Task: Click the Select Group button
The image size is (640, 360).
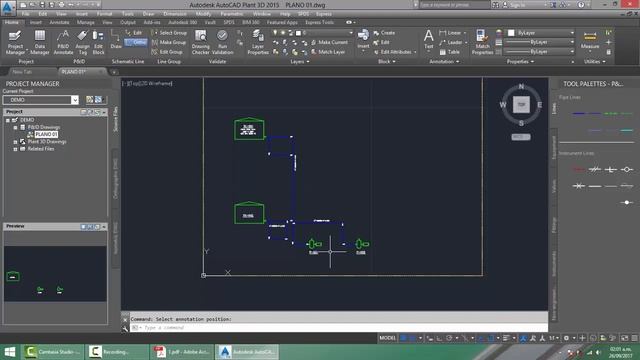Action: pyautogui.click(x=169, y=33)
